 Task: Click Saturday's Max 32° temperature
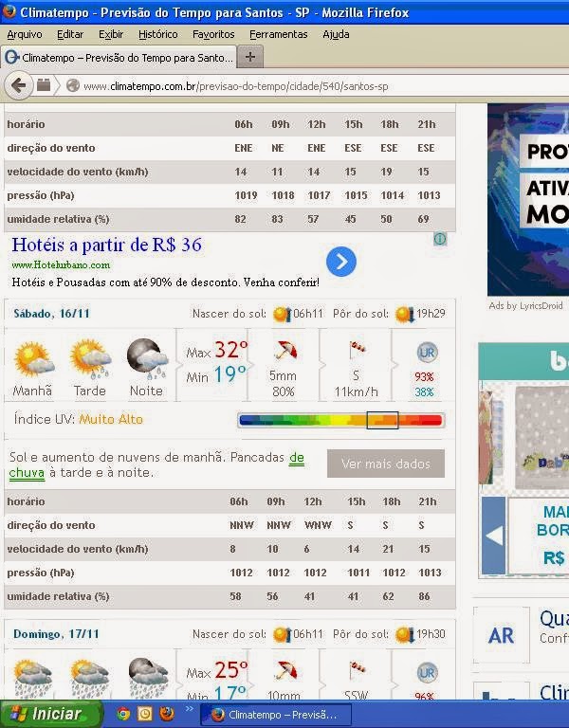point(216,351)
